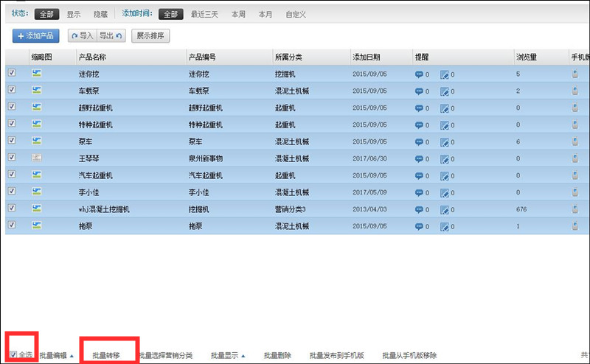Click mobile phone icon in 泵车 row
Image resolution: width=590 pixels, height=364 pixels.
(x=575, y=141)
